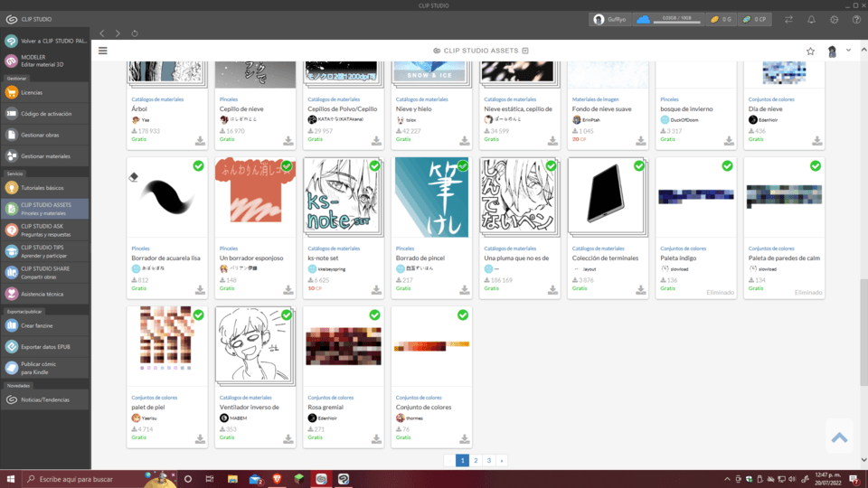Viewport: 868px width, 488px height.
Task: Download the Borrador de acuarela lisa brush
Action: click(x=200, y=290)
